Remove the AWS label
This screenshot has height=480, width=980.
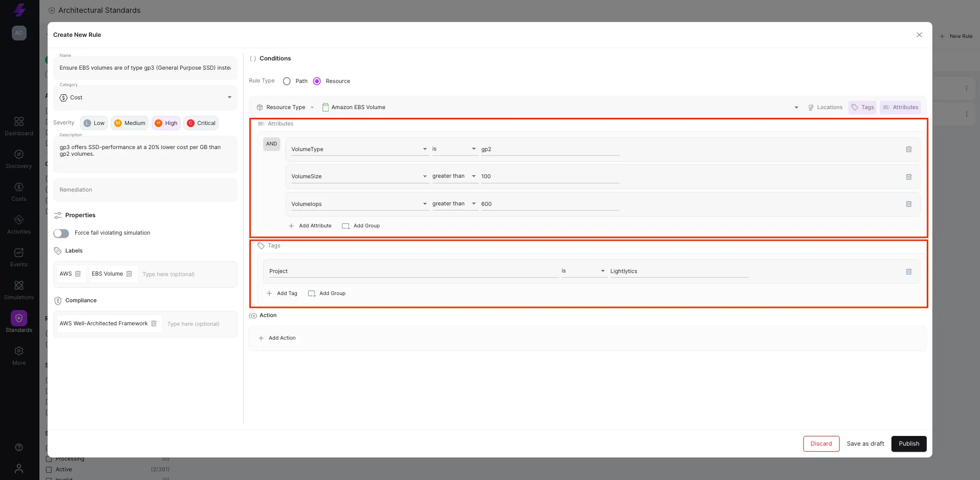pyautogui.click(x=78, y=274)
